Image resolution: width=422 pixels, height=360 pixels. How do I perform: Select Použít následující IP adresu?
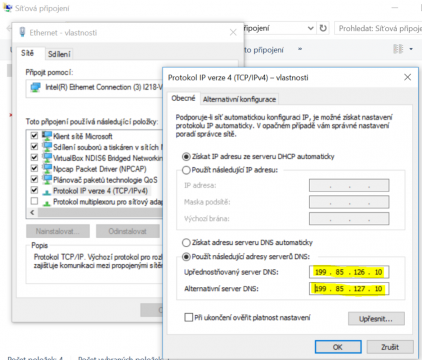click(x=186, y=170)
